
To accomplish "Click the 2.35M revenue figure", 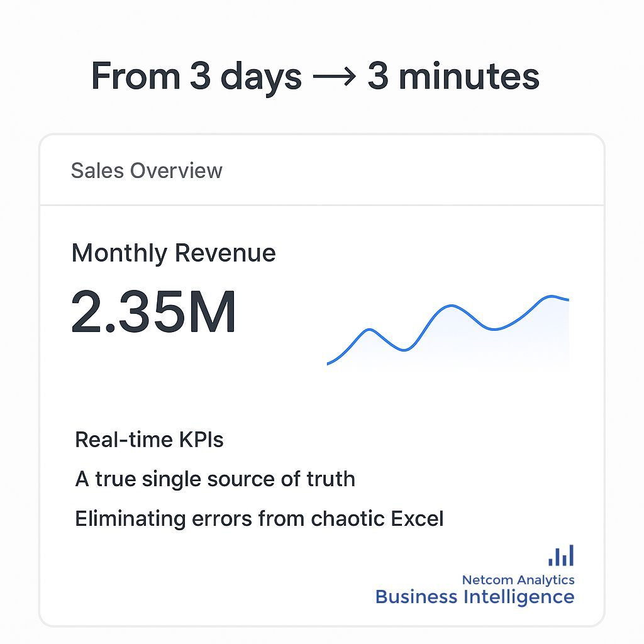I will (153, 311).
